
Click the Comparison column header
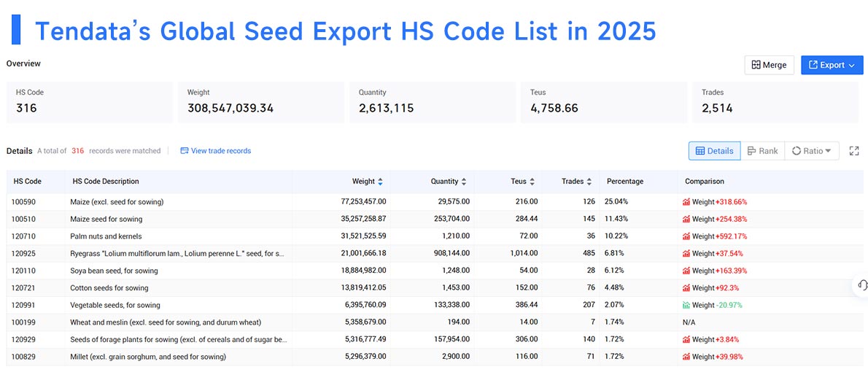704,182
